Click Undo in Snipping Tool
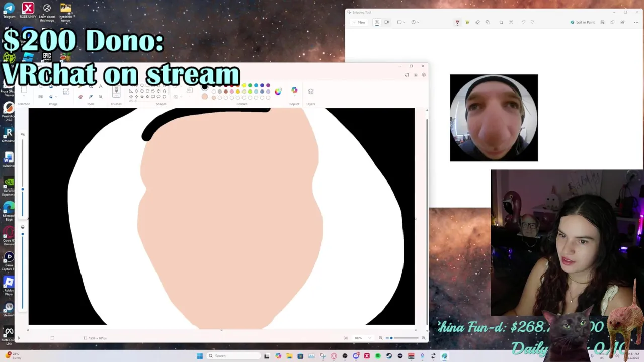Viewport: 644px width, 362px height. point(523,22)
